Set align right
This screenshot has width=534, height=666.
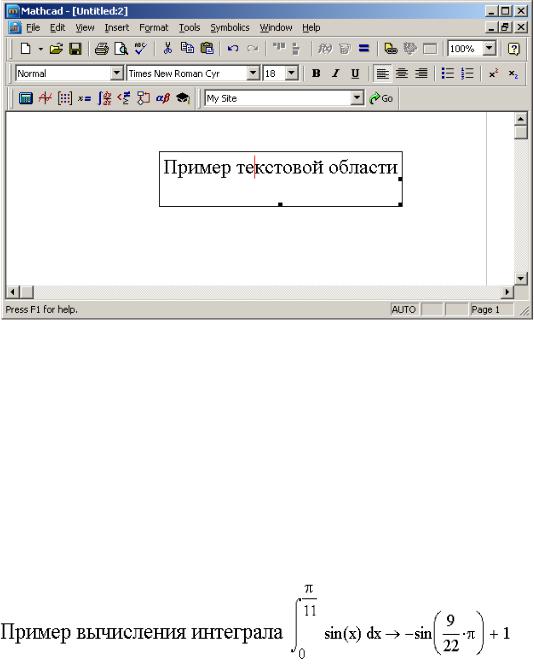coord(421,73)
